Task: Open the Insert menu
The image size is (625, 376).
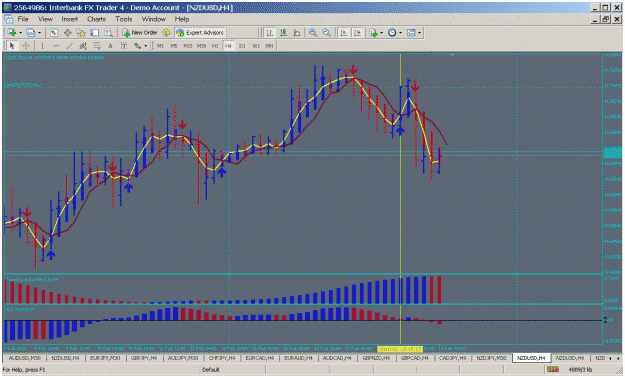Action: [x=70, y=19]
